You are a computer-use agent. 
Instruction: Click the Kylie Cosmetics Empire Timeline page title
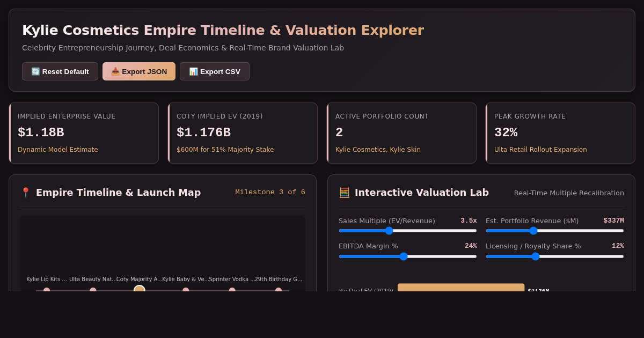(223, 30)
